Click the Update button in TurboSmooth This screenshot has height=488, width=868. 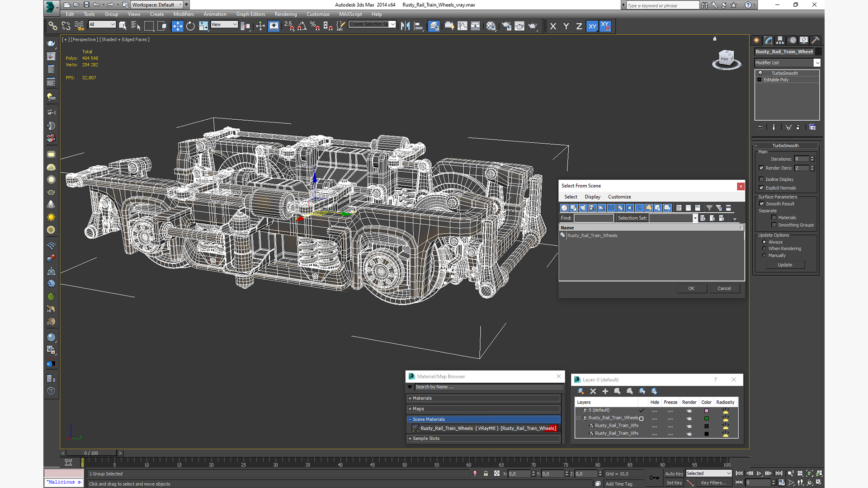(x=785, y=265)
